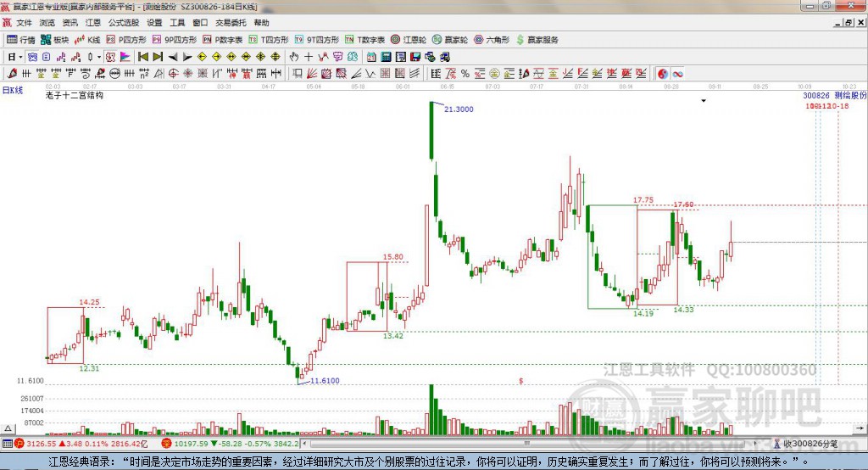Screen dimensions: 868x470
Task: Click the 日K线 label
Action: 13,90
